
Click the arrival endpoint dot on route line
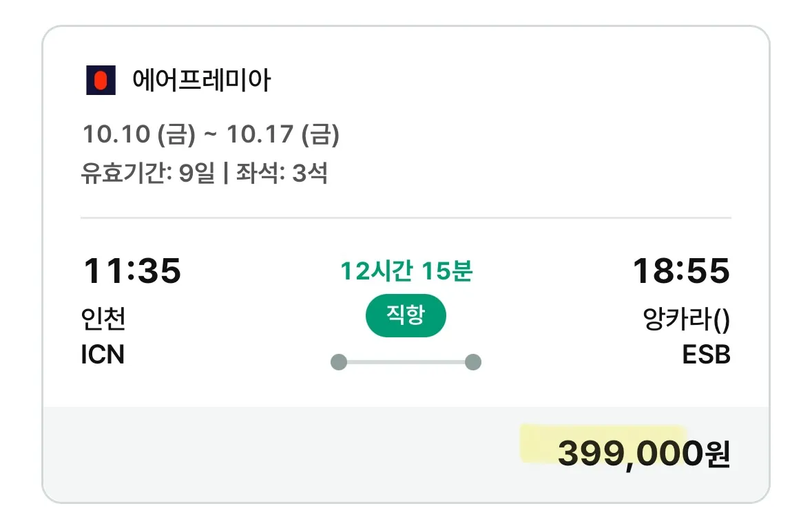point(474,360)
